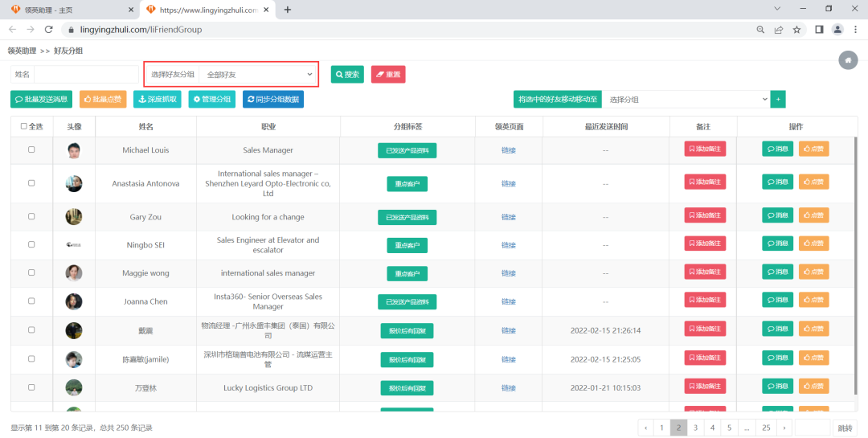Click 重点客户 tag for Maggie wong

click(407, 273)
